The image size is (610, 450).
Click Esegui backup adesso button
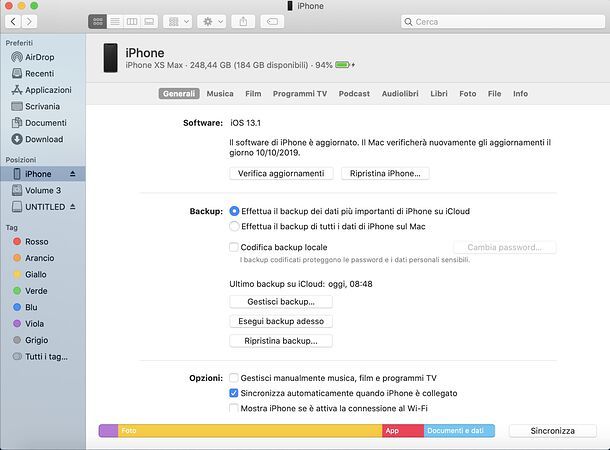[x=281, y=321]
